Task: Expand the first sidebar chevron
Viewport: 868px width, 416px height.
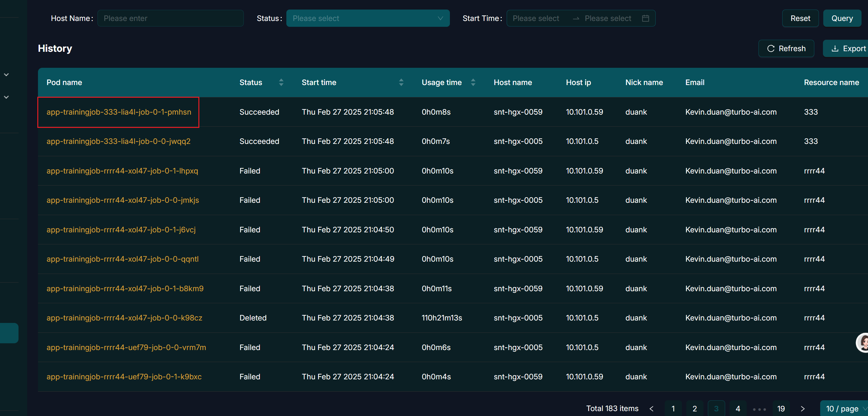Action: coord(6,74)
